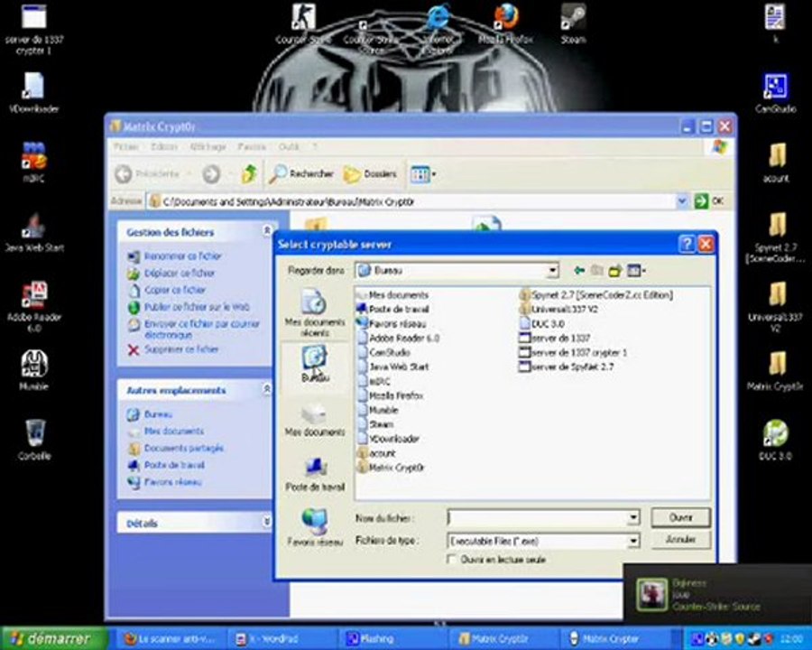Go to Mes documents récents place
This screenshot has width=812, height=650.
pyautogui.click(x=314, y=312)
